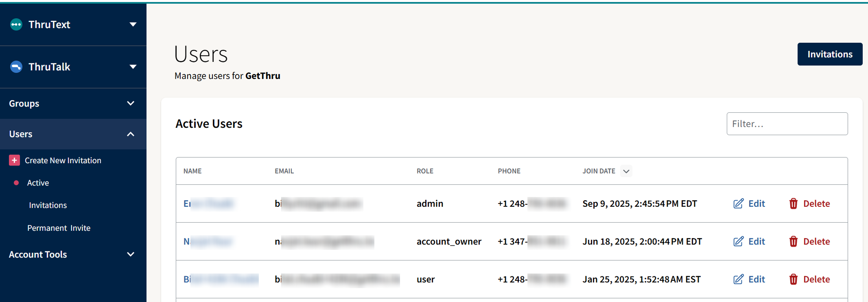Select Invitations in sidebar submenu
The image size is (868, 302).
48,205
